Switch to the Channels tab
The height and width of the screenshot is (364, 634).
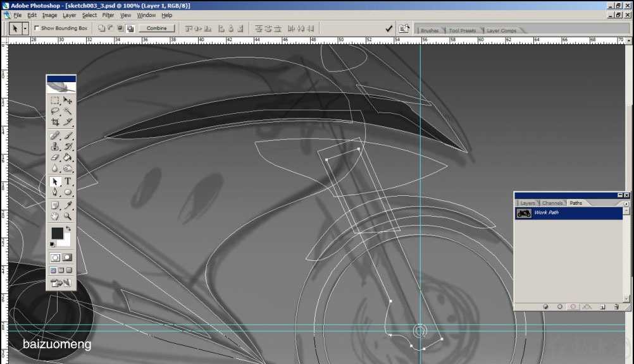pyautogui.click(x=552, y=203)
